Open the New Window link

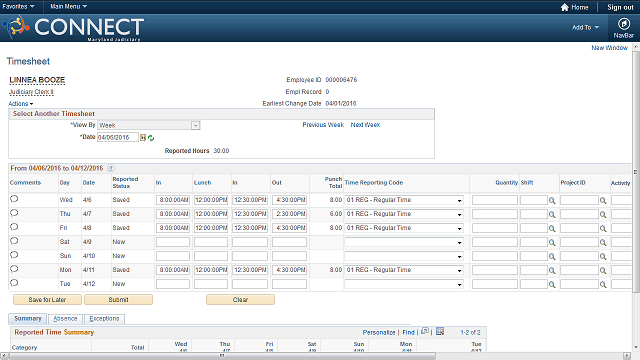tap(609, 48)
